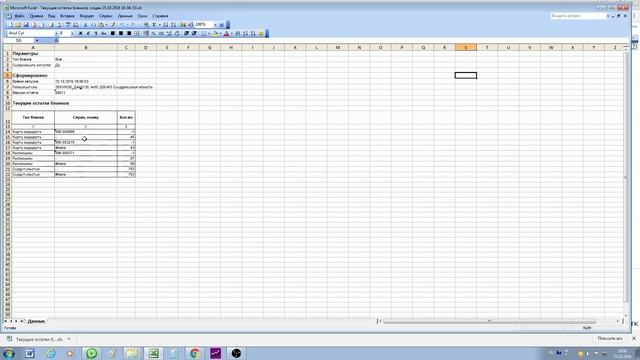This screenshot has width=640, height=360.
Task: Click the fx insert function button
Action: (57, 40)
